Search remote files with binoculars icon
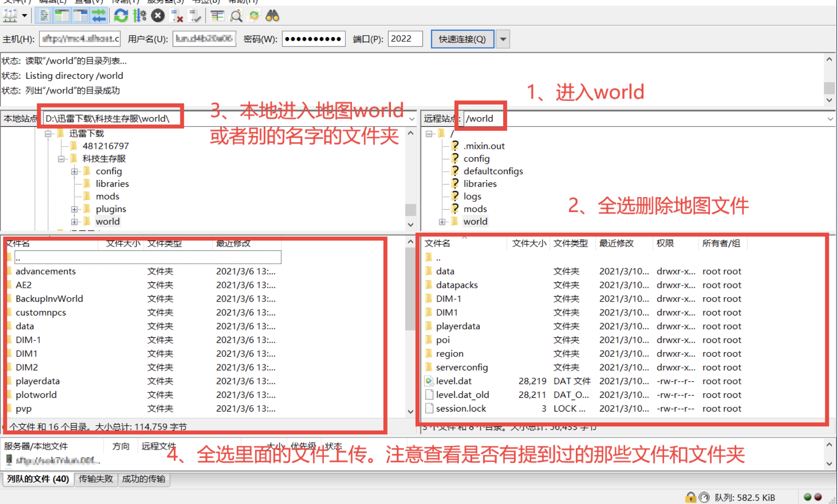Viewport: 838px width, 504px height. (273, 16)
